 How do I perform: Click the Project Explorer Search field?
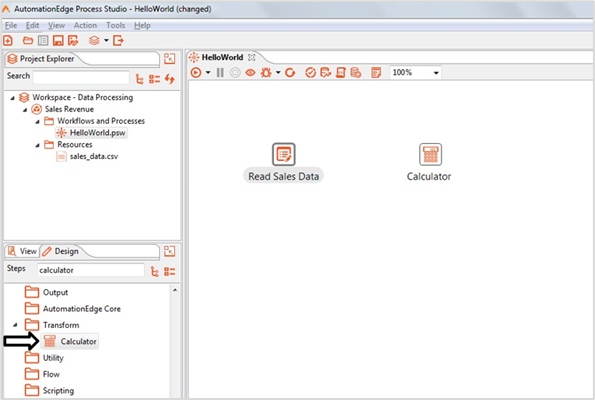[x=81, y=77]
